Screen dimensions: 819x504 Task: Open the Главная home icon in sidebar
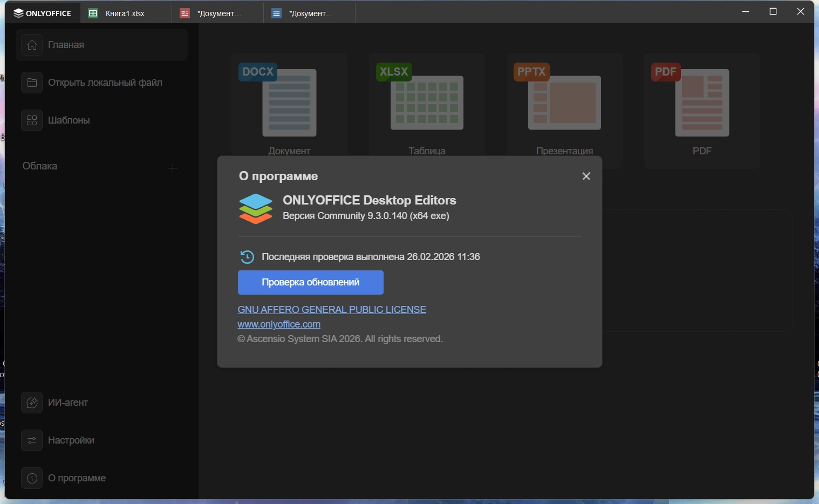point(32,45)
